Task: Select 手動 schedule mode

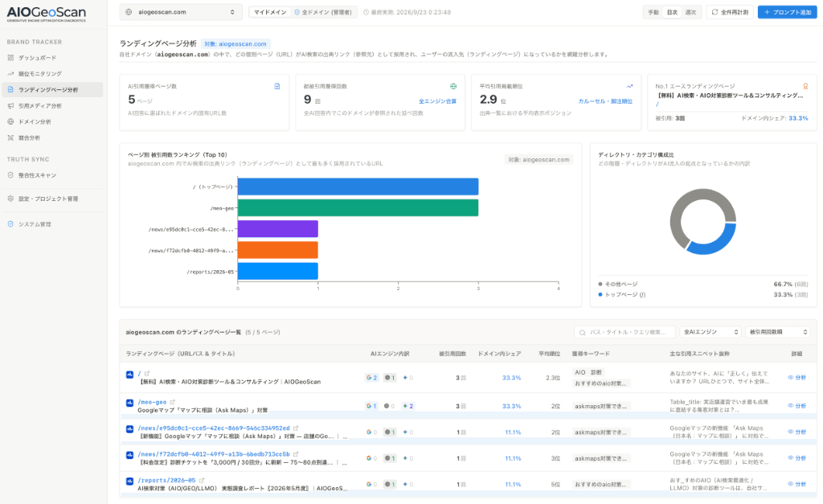Action: 653,12
